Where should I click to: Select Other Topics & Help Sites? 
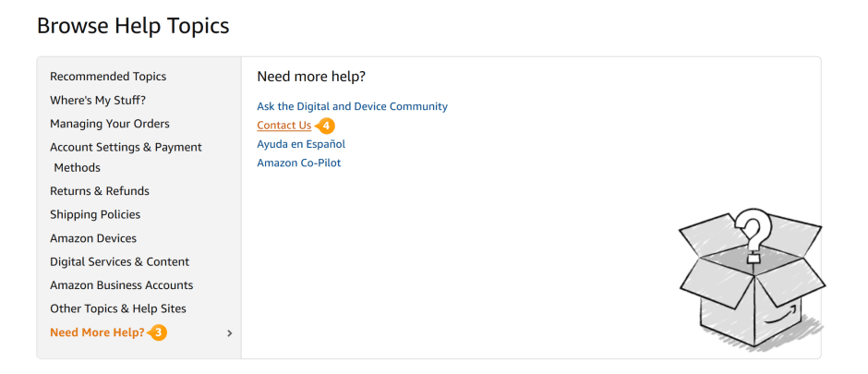(118, 308)
